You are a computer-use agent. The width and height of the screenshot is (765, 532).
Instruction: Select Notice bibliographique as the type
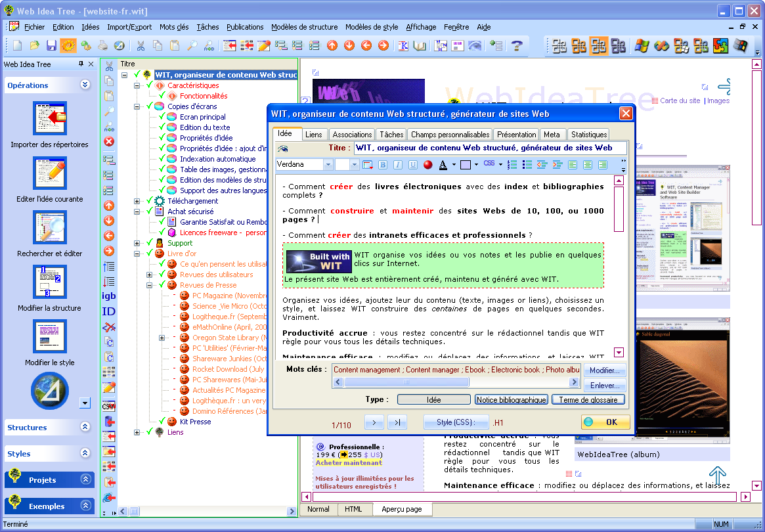[x=511, y=399]
